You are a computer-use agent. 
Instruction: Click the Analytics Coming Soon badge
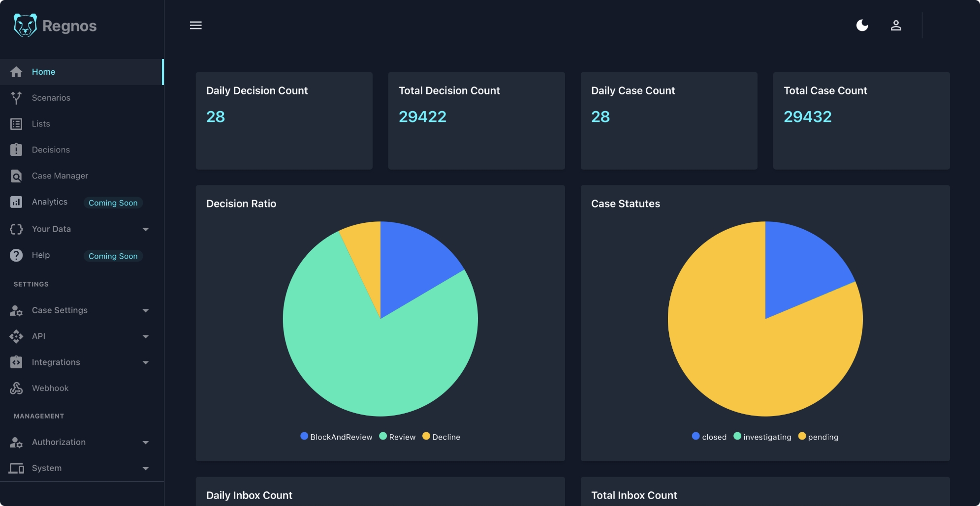113,203
